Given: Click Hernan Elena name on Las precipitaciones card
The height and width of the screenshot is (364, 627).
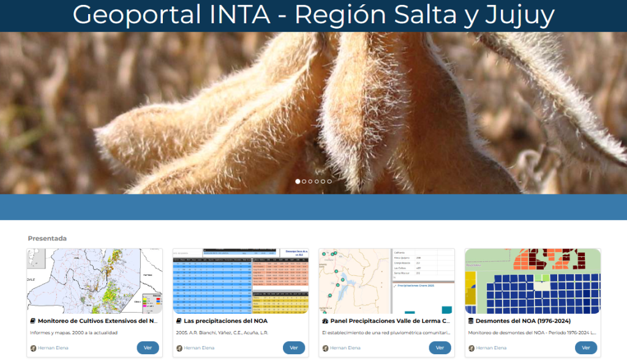Looking at the screenshot, I should tap(199, 348).
